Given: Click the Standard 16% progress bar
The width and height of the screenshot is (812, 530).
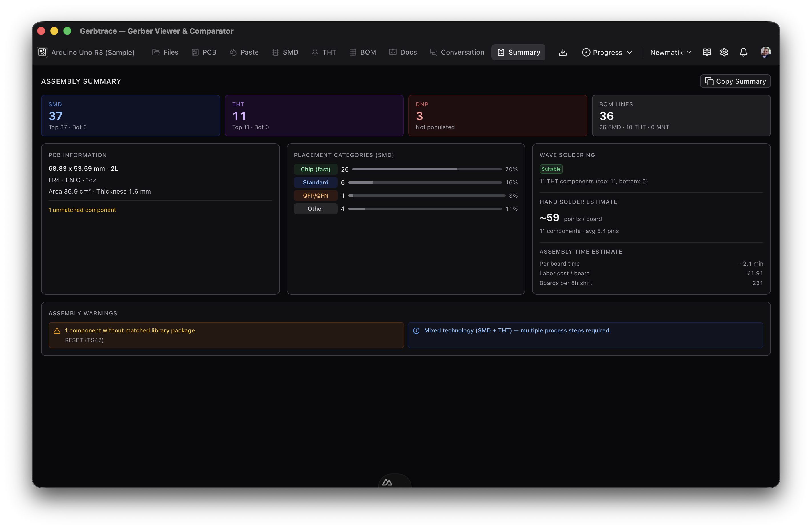Looking at the screenshot, I should point(425,182).
